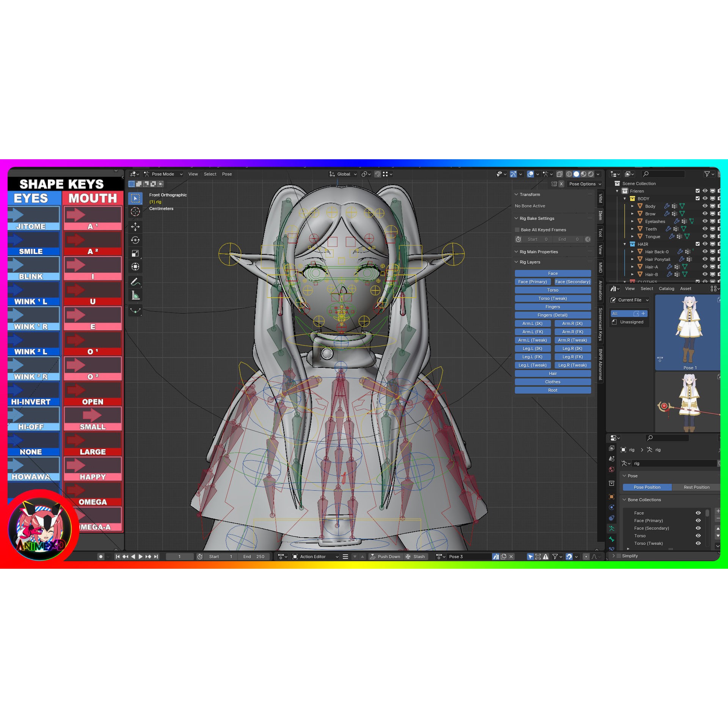Screen dimensions: 728x728
Task: Activate the Transform tool
Action: point(135,267)
